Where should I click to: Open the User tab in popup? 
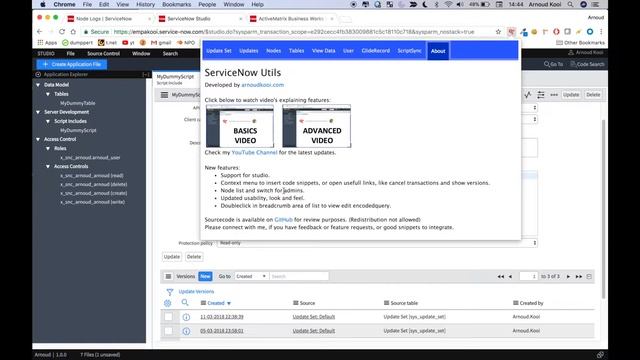[x=348, y=51]
